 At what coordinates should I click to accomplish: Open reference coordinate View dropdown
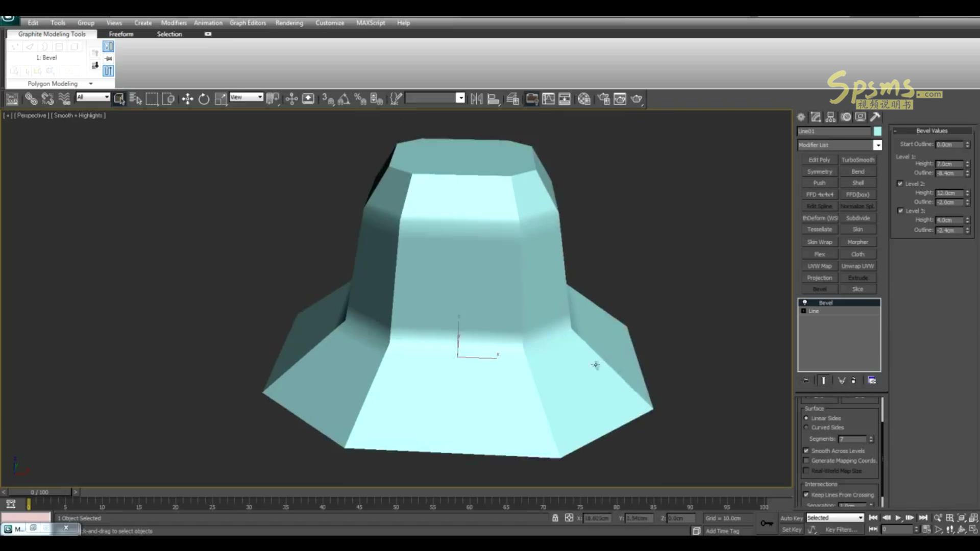pos(260,96)
